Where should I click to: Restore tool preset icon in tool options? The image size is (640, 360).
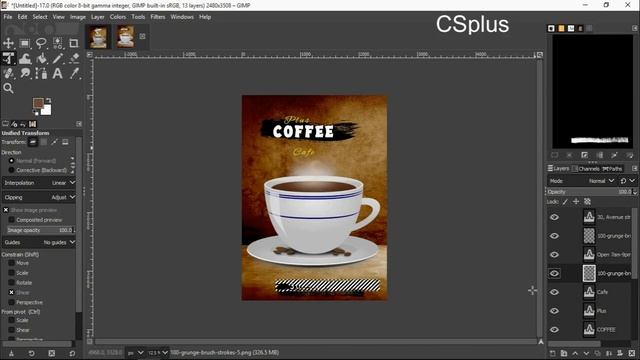31,353
